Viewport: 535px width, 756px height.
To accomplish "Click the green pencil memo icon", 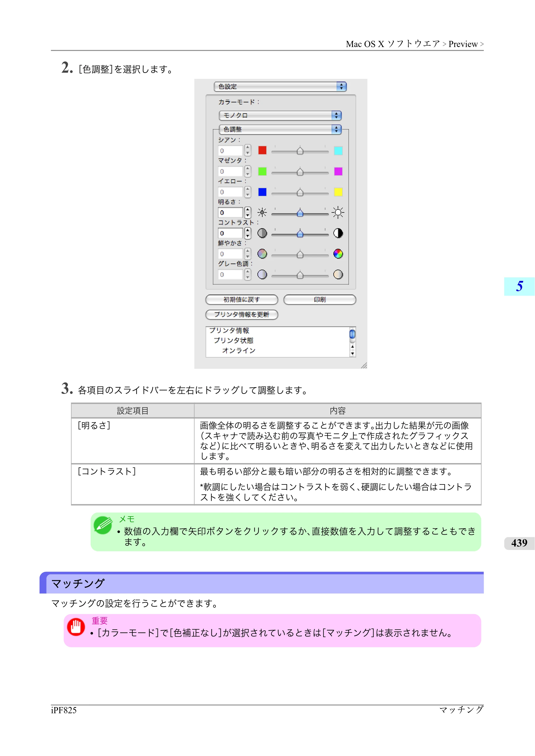I will tap(103, 525).
